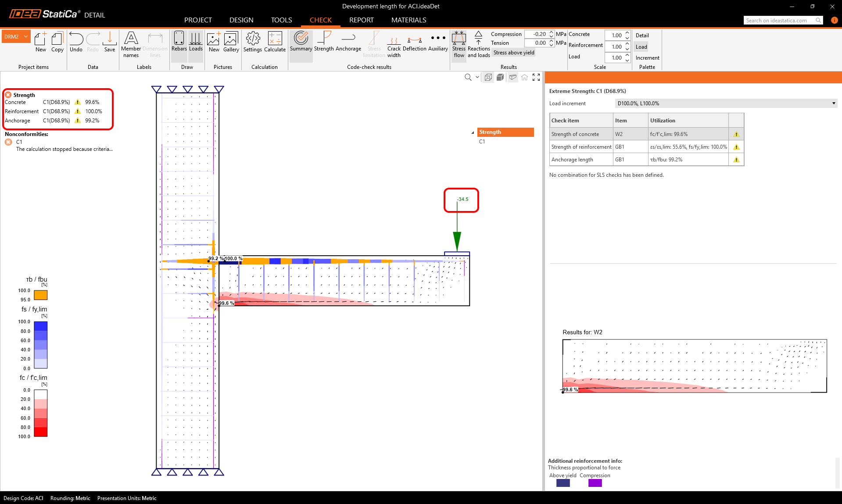Collapse the Strength tree node
Image resolution: width=842 pixels, height=504 pixels.
[x=473, y=132]
